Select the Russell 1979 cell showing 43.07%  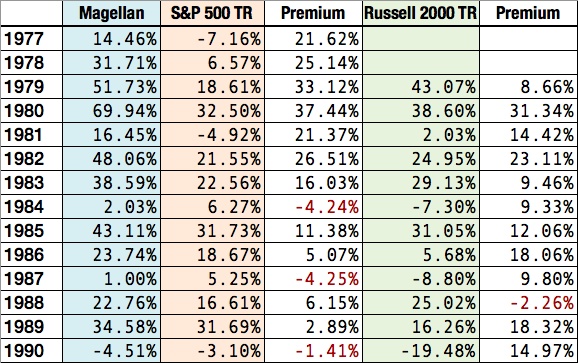[421, 87]
